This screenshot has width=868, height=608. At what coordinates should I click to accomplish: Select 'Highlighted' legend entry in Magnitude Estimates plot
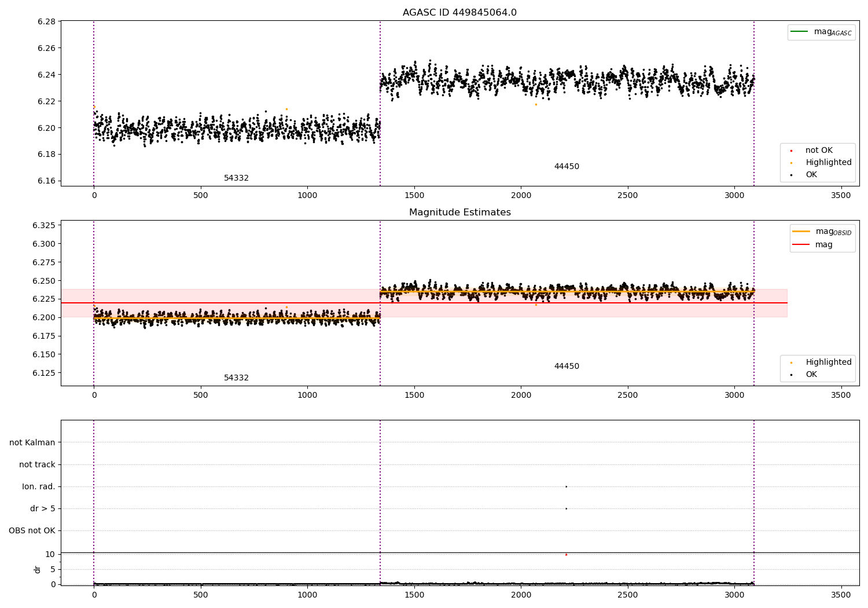pos(829,362)
